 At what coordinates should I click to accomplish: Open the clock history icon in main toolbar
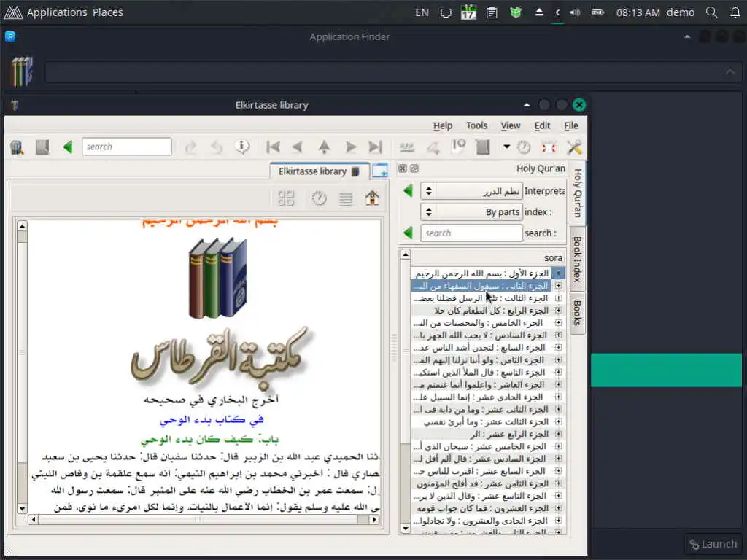524,147
